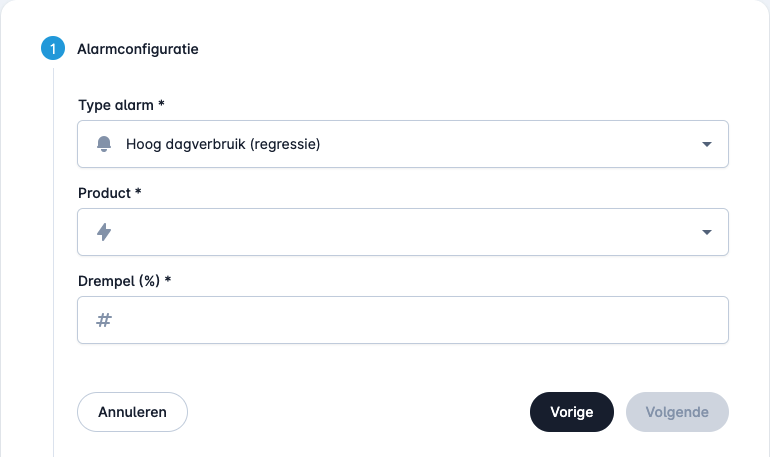Click the bell icon in Type alarm field
The image size is (770, 457).
104,144
